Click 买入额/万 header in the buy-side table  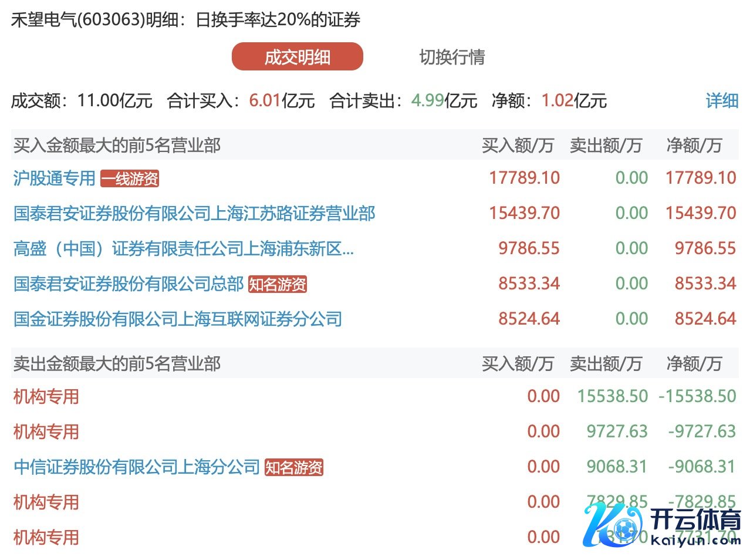[518, 145]
